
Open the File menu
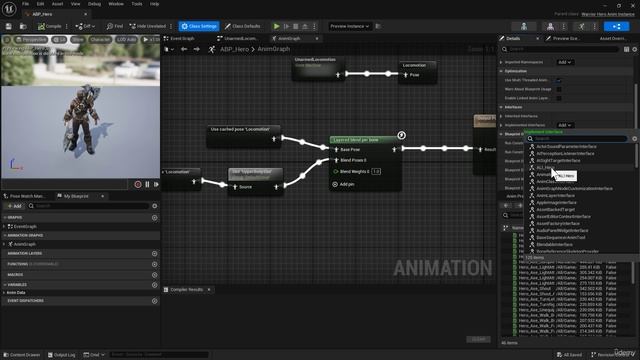[25, 4]
